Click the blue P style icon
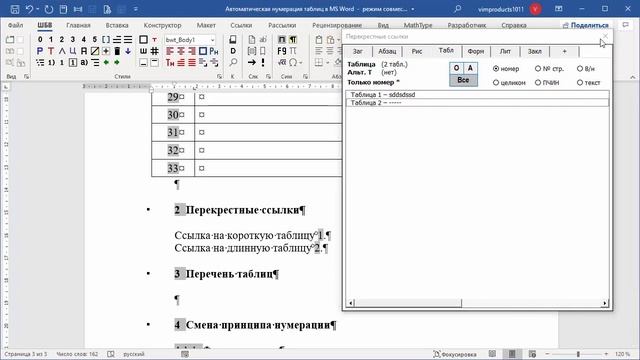This screenshot has width=640, height=360. [40, 51]
